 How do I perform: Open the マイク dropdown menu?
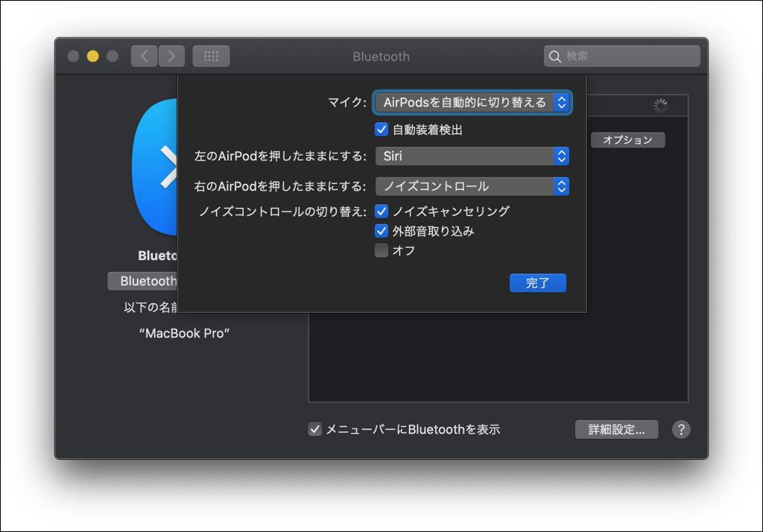click(x=472, y=102)
